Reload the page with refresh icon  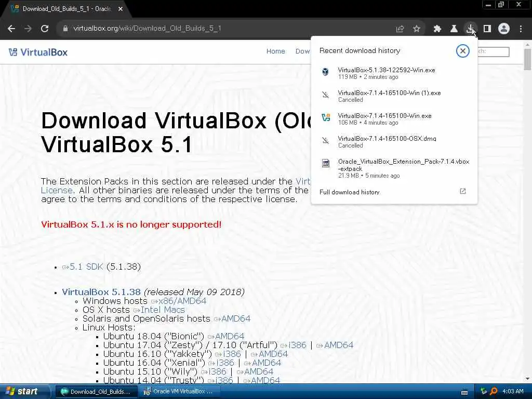pyautogui.click(x=45, y=29)
